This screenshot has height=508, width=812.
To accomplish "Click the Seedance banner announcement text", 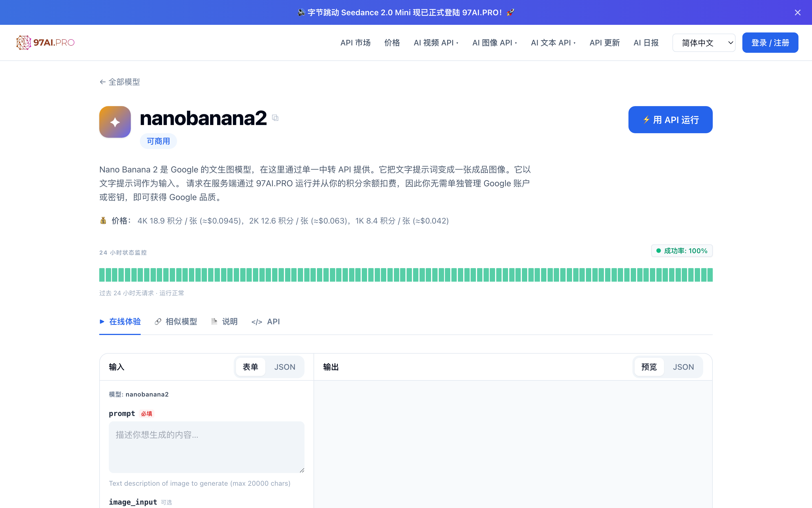I will (x=406, y=12).
